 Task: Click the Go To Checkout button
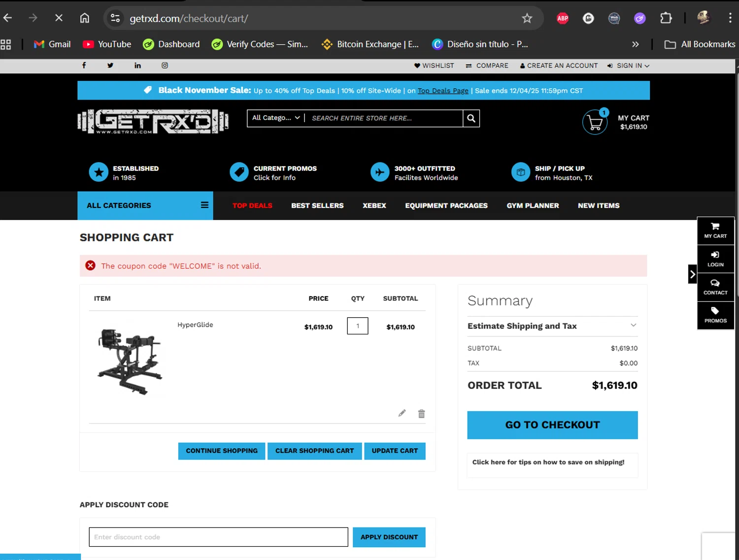tap(552, 425)
